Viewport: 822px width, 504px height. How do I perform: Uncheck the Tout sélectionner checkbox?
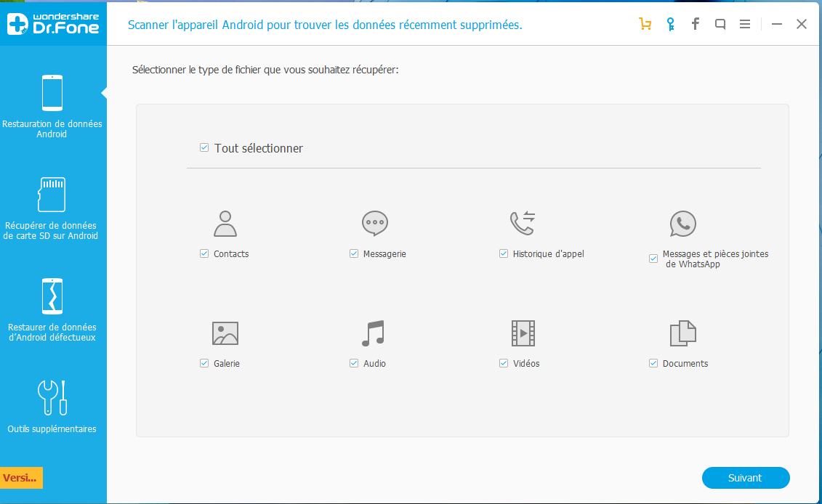204,147
